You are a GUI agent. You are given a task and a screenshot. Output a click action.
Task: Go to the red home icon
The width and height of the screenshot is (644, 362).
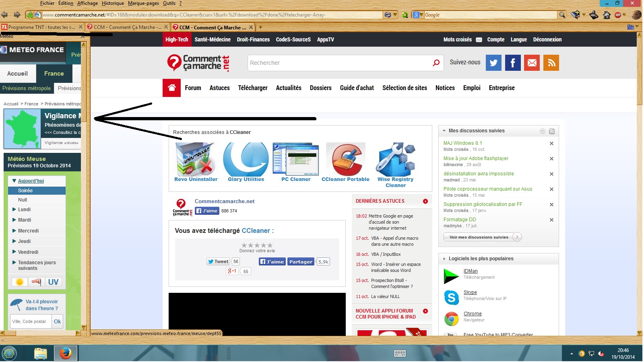tap(172, 88)
